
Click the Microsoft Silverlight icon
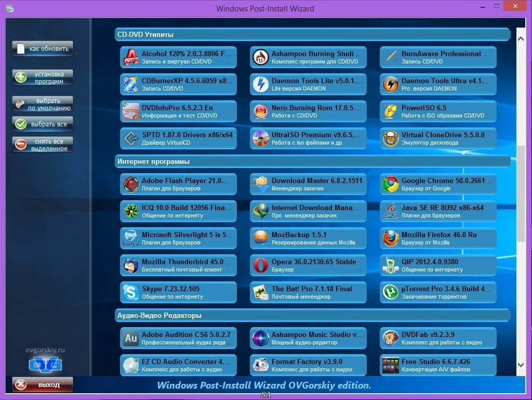click(130, 238)
